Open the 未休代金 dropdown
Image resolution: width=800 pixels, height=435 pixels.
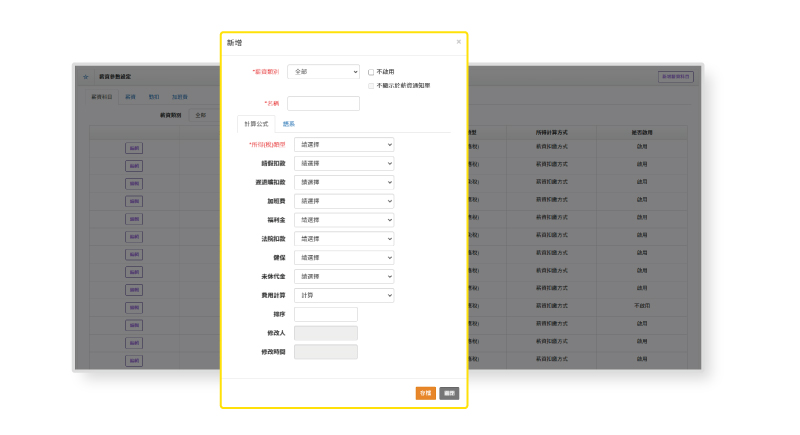[x=344, y=276]
